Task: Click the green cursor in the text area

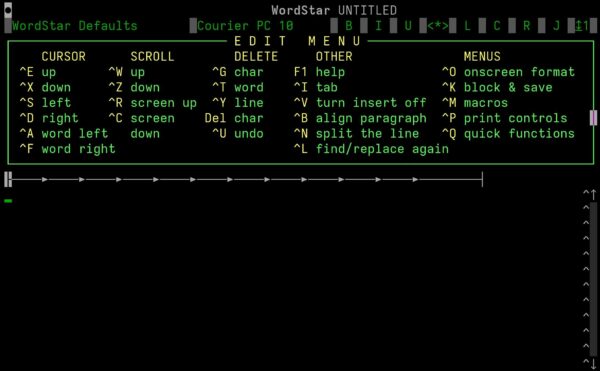Action: click(8, 201)
